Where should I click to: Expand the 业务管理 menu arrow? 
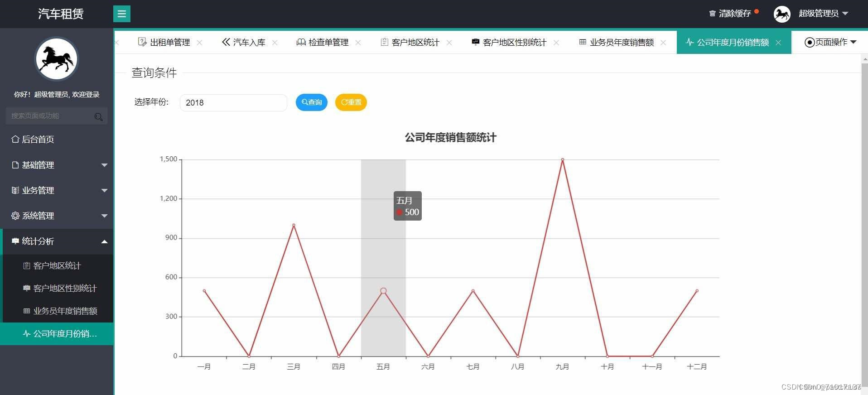pyautogui.click(x=104, y=191)
